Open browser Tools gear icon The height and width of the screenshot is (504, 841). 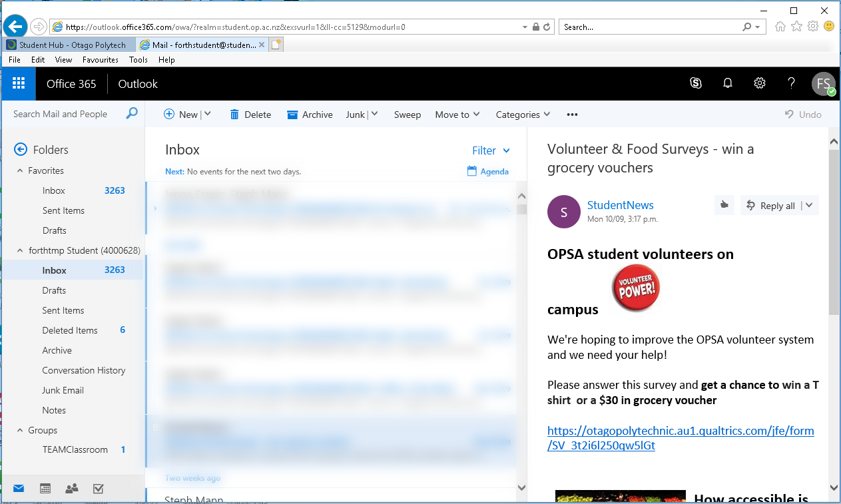click(x=813, y=27)
